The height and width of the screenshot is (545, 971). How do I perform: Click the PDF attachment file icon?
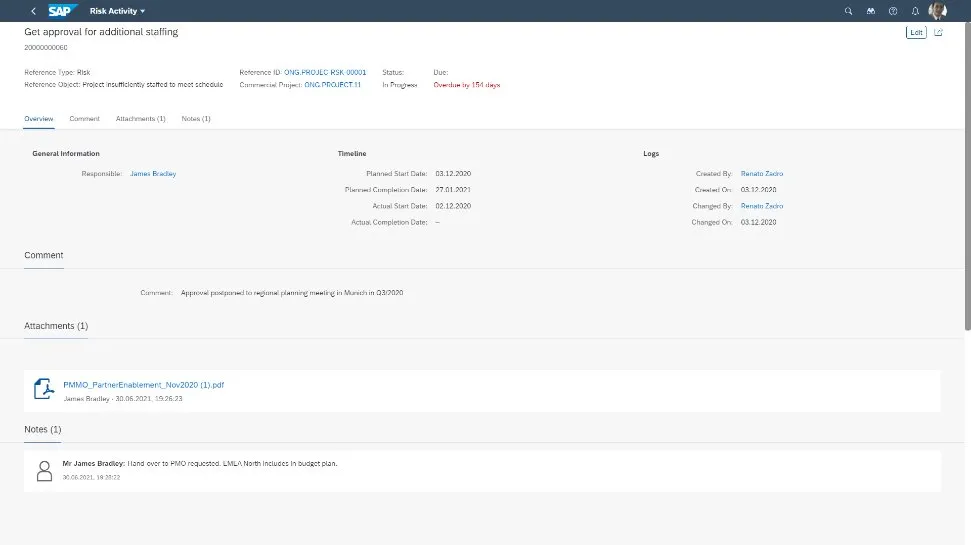[x=44, y=389]
